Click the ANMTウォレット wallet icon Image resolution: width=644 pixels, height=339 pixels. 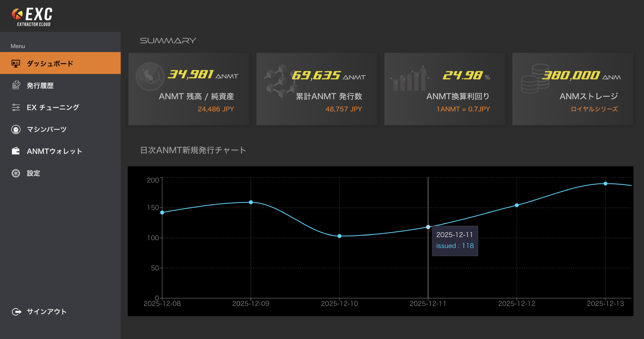coord(16,151)
